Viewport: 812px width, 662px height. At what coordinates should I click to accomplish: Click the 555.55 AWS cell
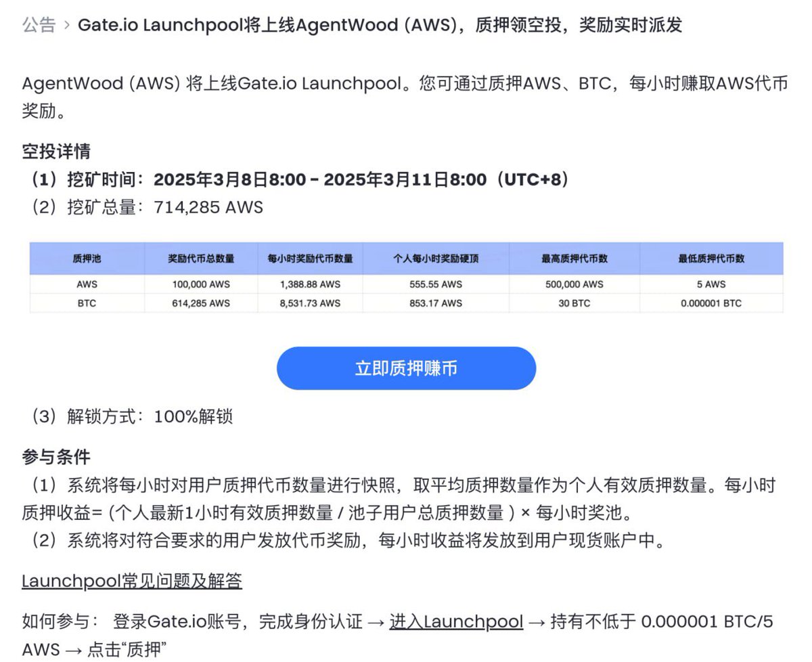(436, 284)
